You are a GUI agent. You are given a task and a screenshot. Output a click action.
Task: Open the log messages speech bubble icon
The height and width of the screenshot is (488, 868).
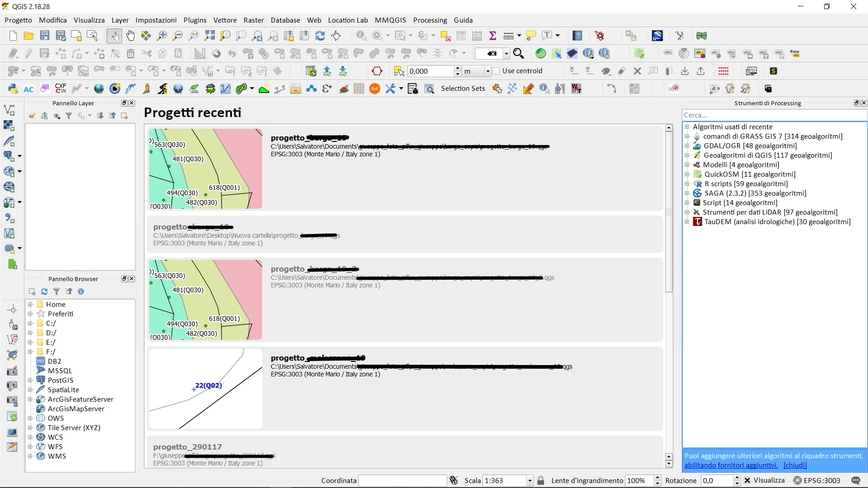(x=855, y=480)
